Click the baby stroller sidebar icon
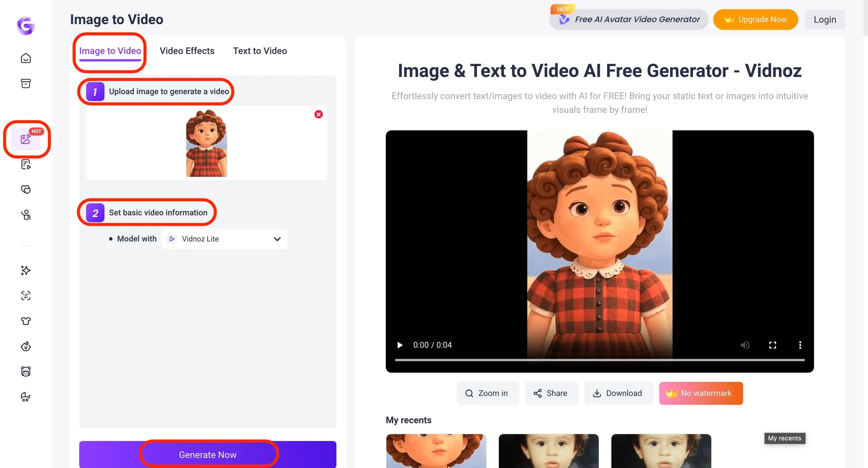 (26, 397)
